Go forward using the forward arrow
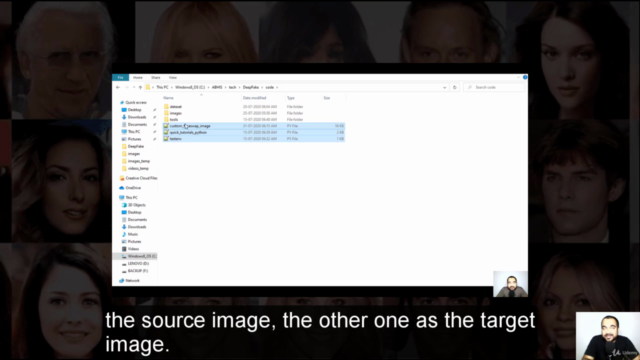The height and width of the screenshot is (360, 640). click(x=127, y=87)
